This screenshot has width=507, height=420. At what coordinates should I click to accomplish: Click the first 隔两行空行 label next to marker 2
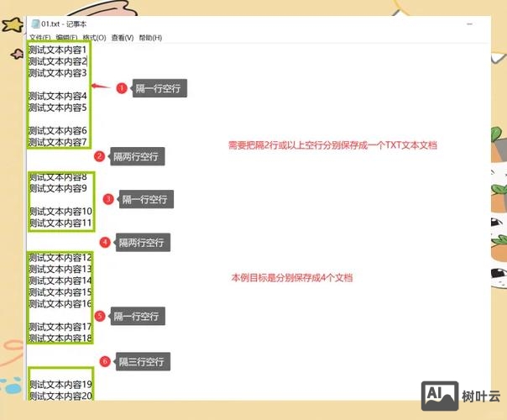pos(138,156)
